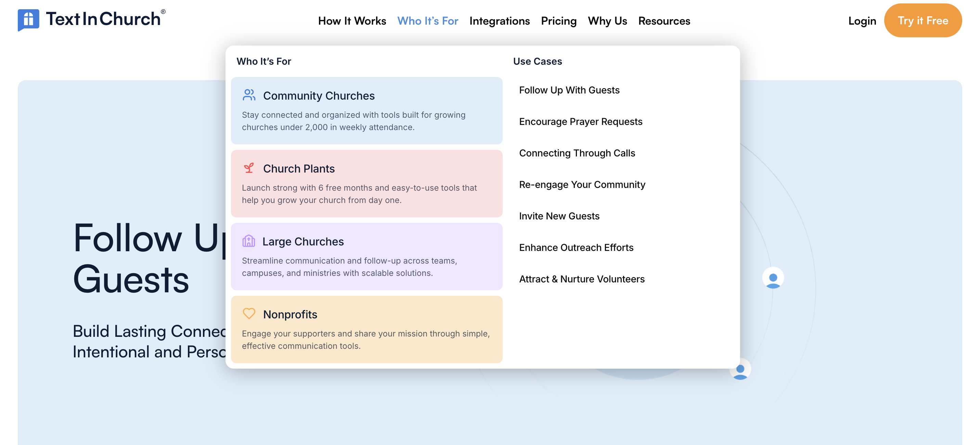
Task: Click the Login link
Action: [x=862, y=21]
